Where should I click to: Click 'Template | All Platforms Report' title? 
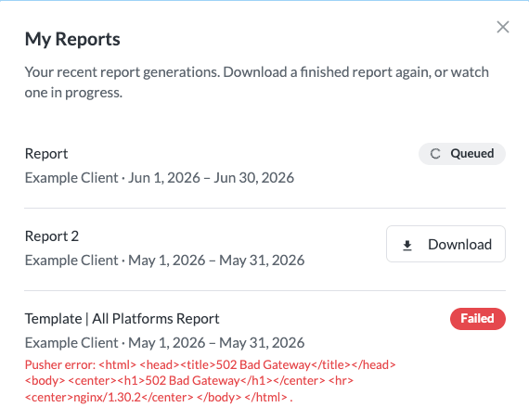(123, 319)
